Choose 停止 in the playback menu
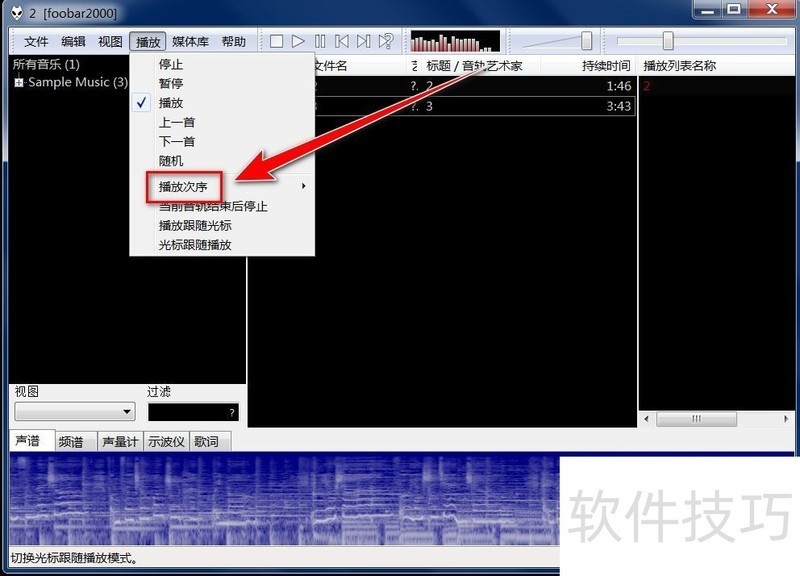 222,64
